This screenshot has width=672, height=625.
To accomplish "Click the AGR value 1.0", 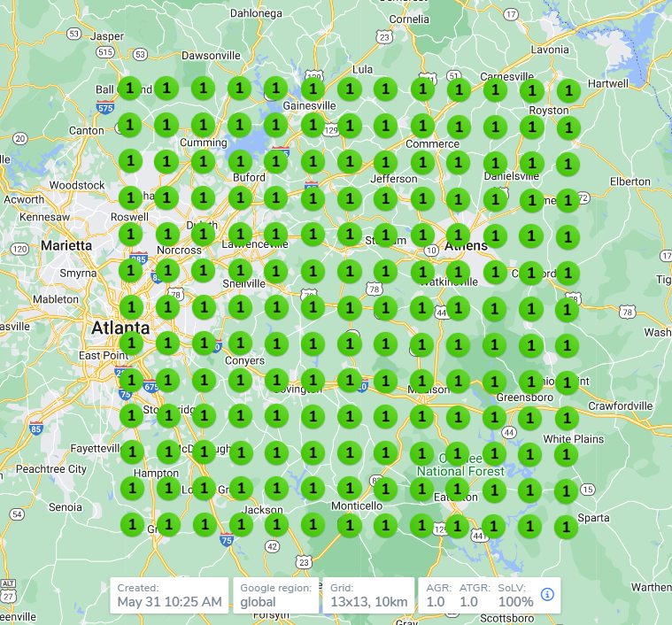I will (436, 602).
